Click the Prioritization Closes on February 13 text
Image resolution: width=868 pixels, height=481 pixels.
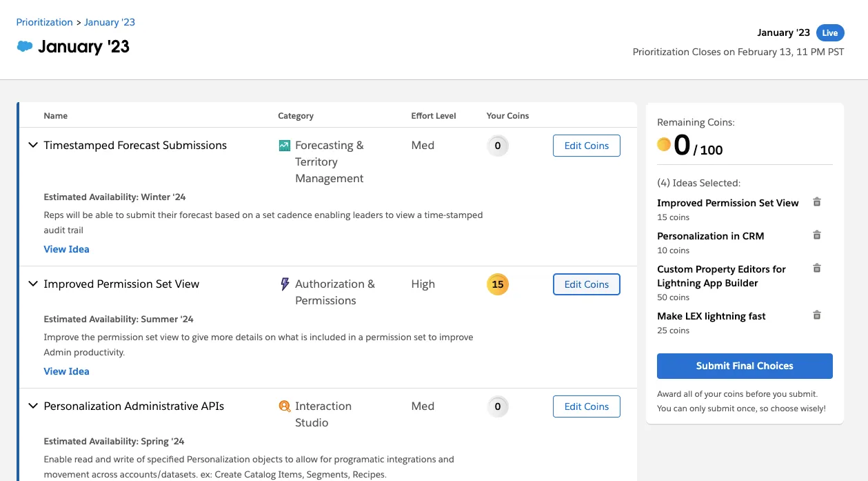click(738, 52)
